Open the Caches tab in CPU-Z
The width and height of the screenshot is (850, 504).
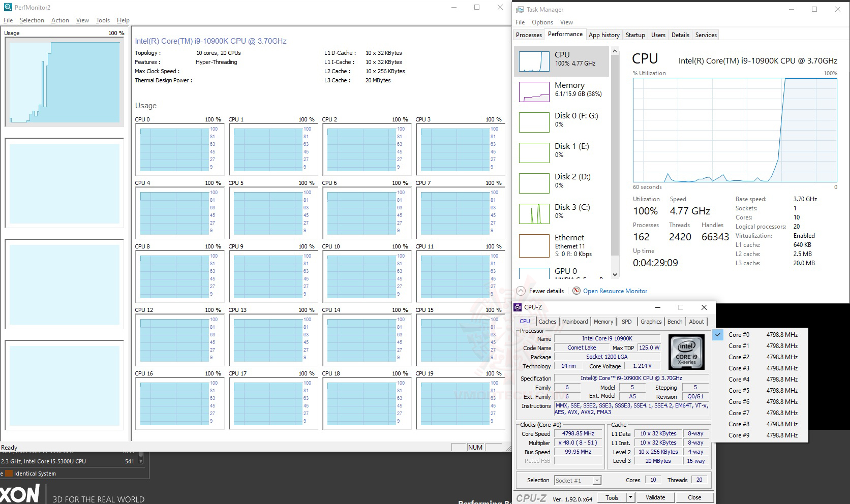pos(548,322)
